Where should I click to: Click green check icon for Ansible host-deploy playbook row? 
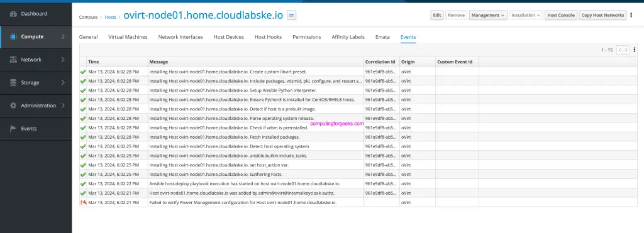pyautogui.click(x=84, y=184)
